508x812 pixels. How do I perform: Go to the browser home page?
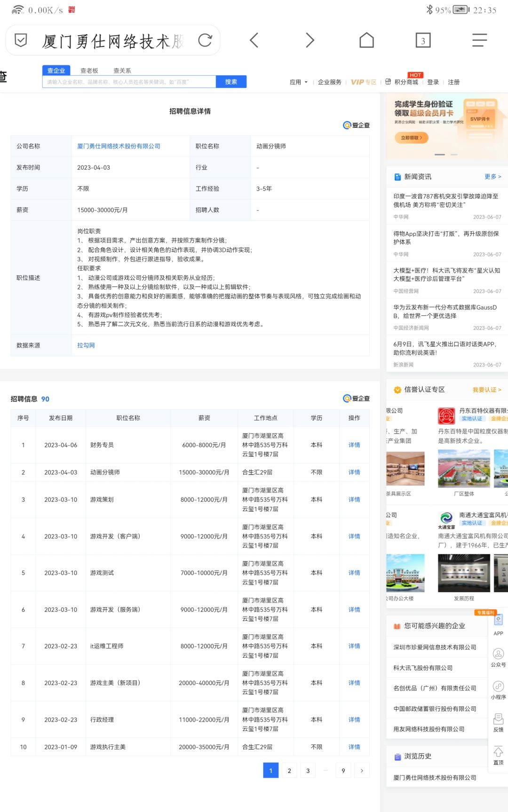(x=366, y=40)
